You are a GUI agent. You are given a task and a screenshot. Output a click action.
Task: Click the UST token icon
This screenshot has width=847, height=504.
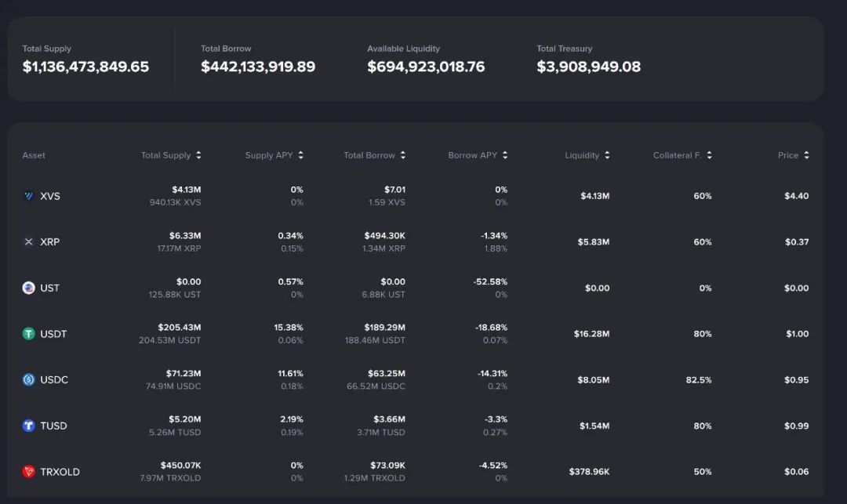click(29, 288)
